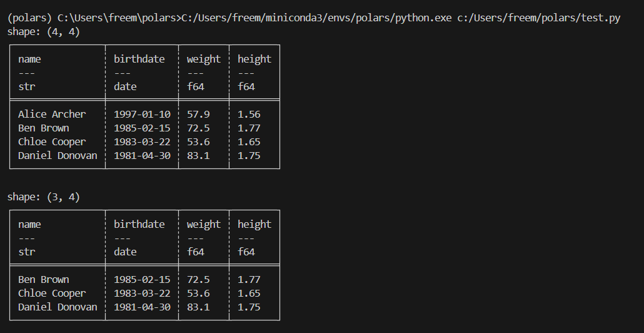Click the birthdate header in the first table
This screenshot has width=644, height=333.
pos(139,59)
